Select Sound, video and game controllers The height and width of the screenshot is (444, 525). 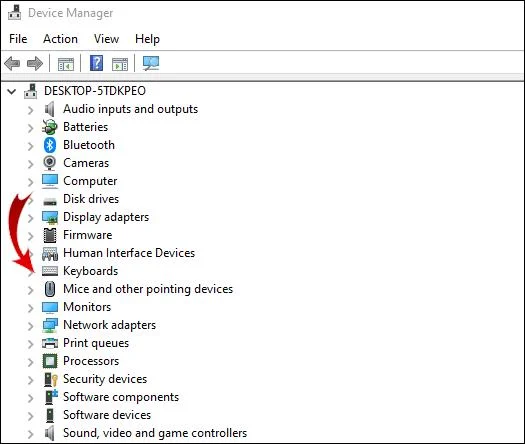(155, 433)
